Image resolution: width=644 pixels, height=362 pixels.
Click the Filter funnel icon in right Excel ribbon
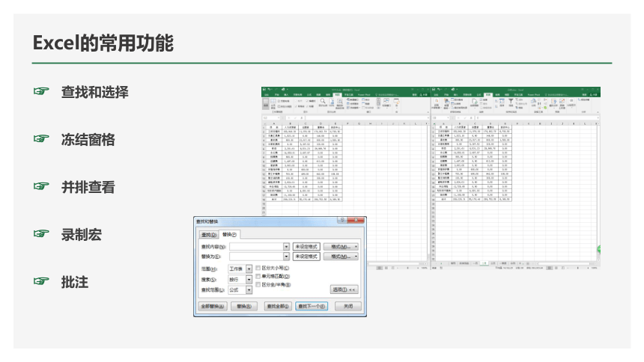(x=511, y=102)
